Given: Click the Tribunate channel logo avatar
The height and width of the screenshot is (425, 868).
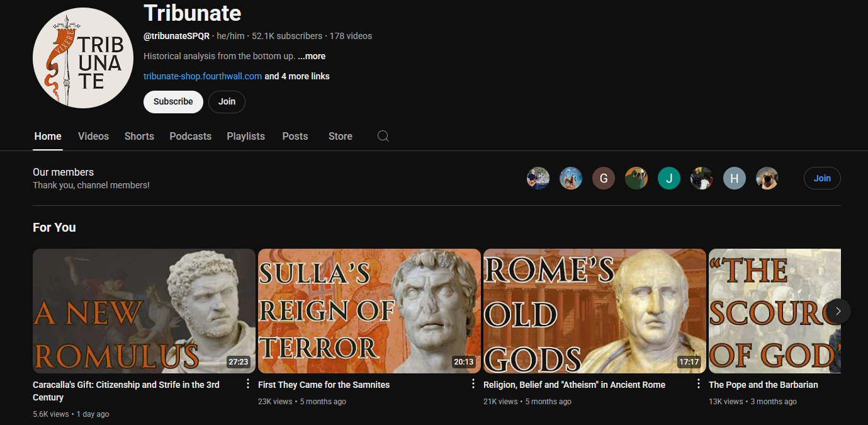Looking at the screenshot, I should pos(83,58).
